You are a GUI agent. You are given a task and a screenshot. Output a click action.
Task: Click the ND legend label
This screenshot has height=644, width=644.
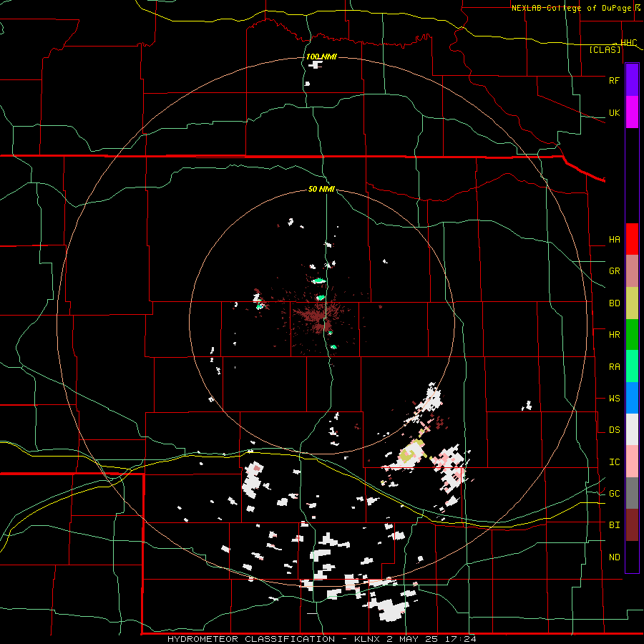(x=614, y=557)
